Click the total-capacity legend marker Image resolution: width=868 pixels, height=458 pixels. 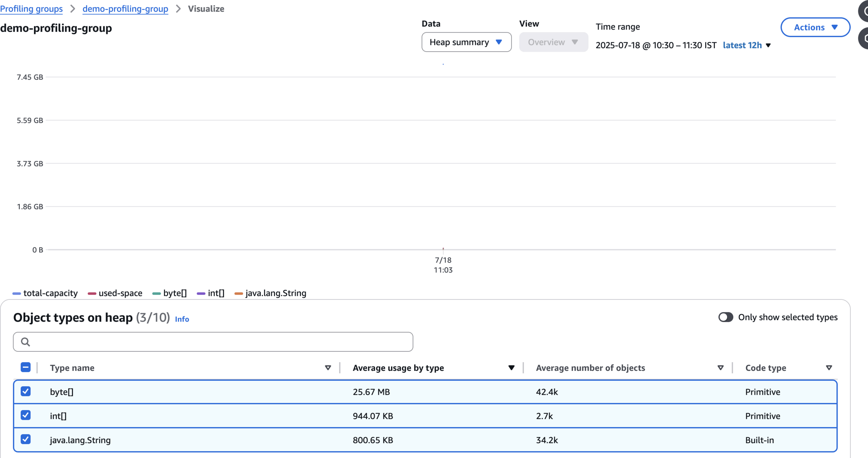pyautogui.click(x=17, y=294)
